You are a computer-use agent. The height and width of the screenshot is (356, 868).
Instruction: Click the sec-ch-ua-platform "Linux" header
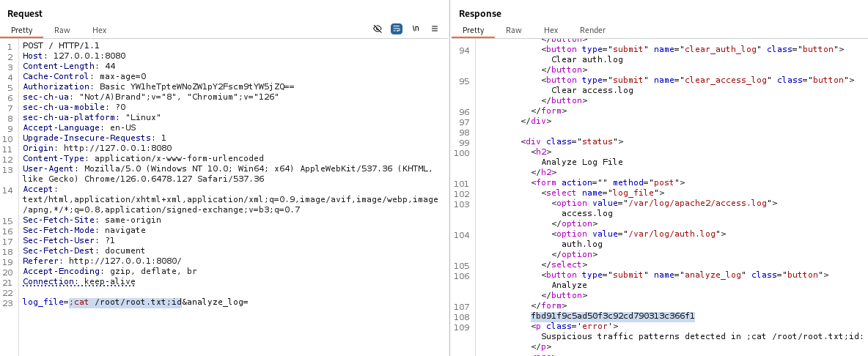coord(92,118)
